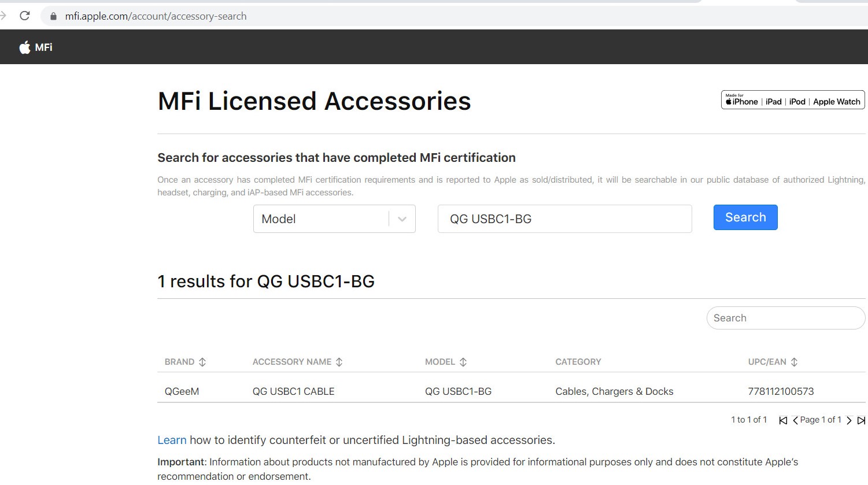Sort table by Accessory Name arrows
The image size is (868, 485).
pos(339,362)
